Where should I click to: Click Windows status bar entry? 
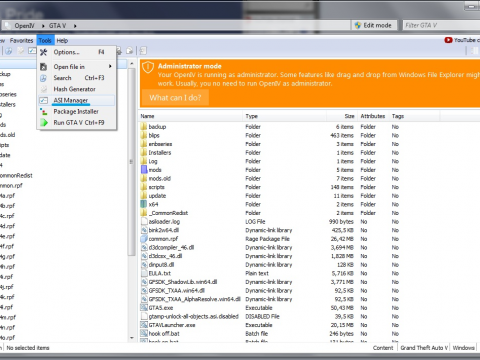click(464, 348)
